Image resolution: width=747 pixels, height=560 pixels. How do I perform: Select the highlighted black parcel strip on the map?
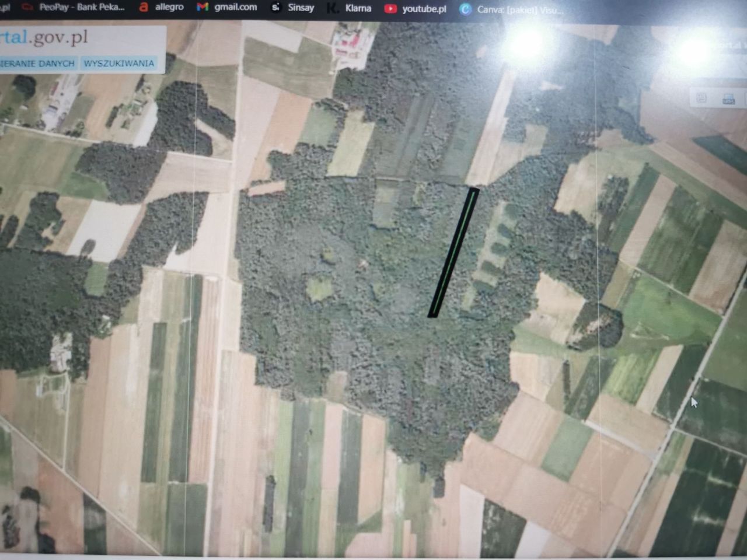click(x=453, y=253)
